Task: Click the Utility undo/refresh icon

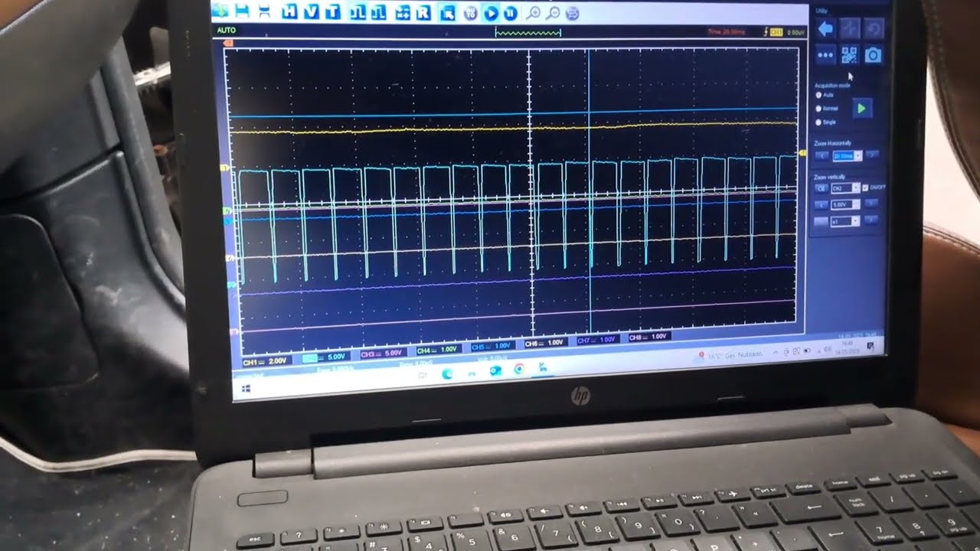Action: tap(874, 30)
